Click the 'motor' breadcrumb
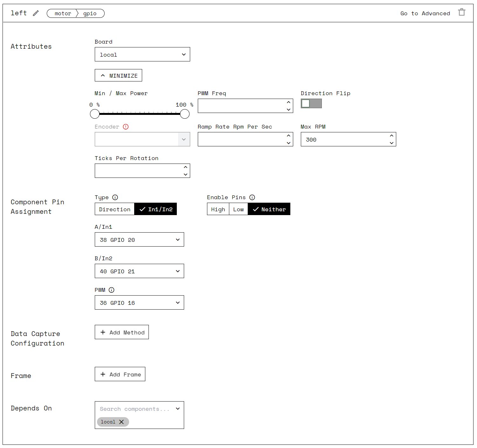Image resolution: width=477 pixels, height=448 pixels. click(62, 13)
